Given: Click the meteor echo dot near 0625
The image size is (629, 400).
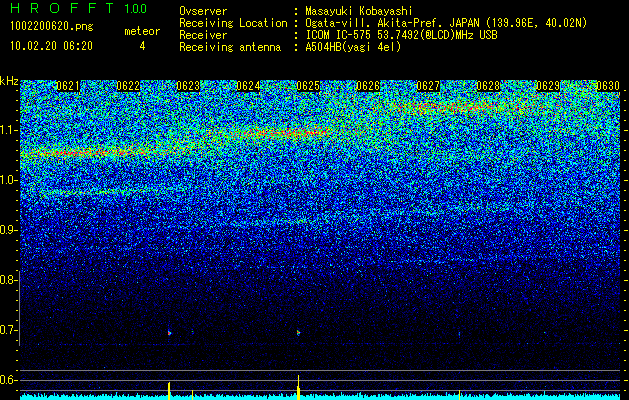Looking at the screenshot, I should (298, 333).
